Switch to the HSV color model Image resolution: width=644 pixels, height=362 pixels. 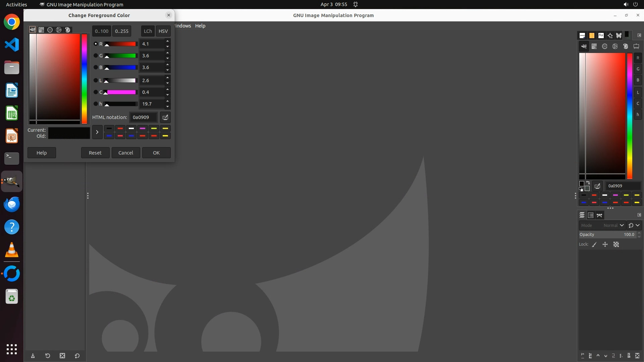tap(163, 31)
